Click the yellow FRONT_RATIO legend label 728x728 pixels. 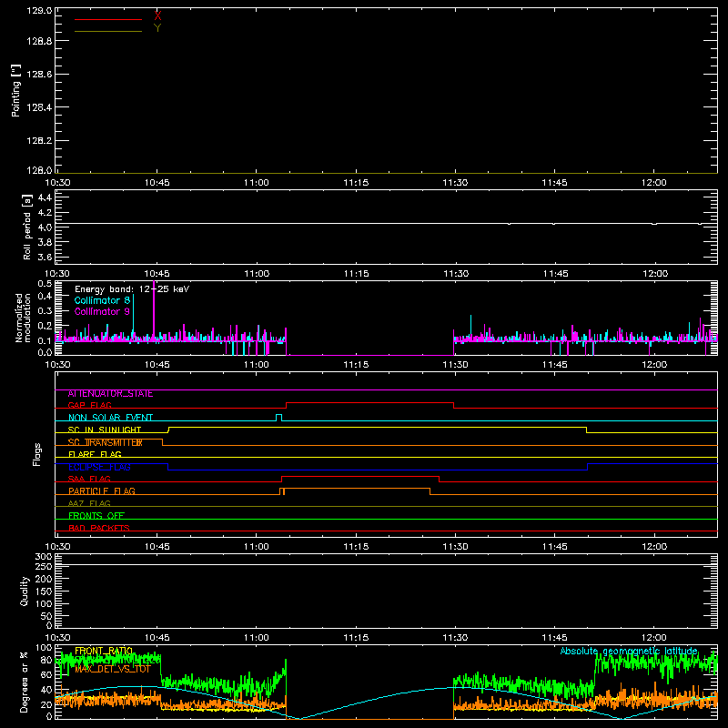[104, 651]
